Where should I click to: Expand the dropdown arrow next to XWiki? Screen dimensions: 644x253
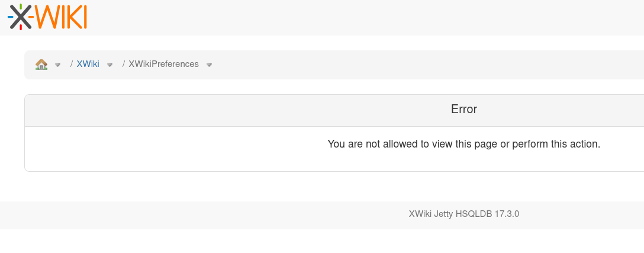(110, 65)
